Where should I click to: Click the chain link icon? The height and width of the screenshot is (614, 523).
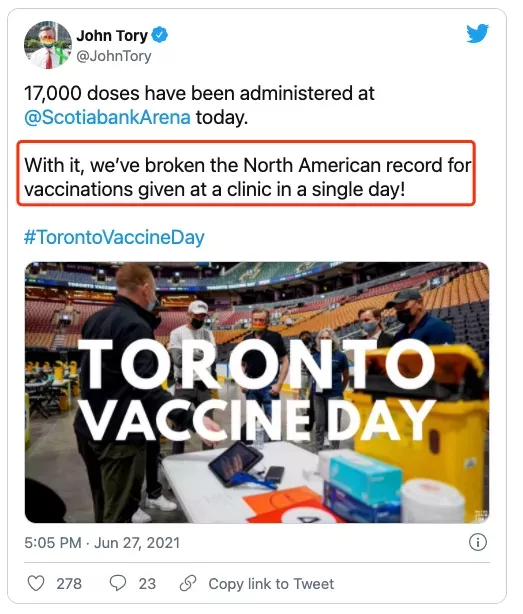[188, 583]
